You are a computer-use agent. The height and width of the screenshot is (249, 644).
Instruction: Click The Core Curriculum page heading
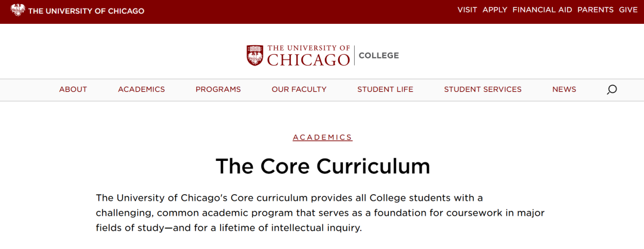click(323, 166)
